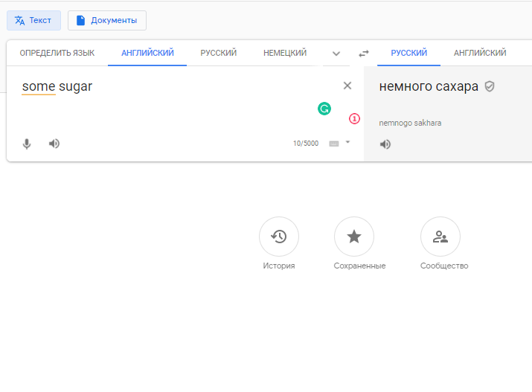
Task: Click translated text "немного сахара"
Action: coord(429,86)
